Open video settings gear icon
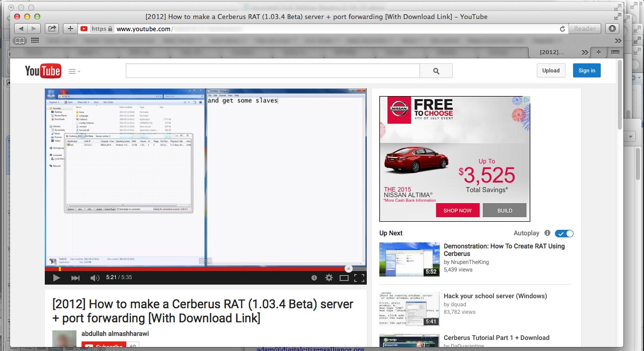This screenshot has height=351, width=644. [329, 278]
